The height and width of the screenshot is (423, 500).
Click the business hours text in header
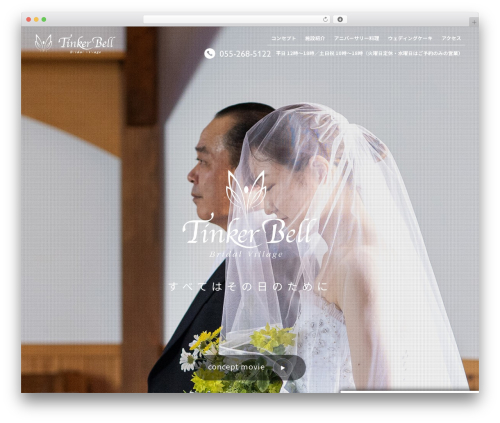tap(368, 53)
